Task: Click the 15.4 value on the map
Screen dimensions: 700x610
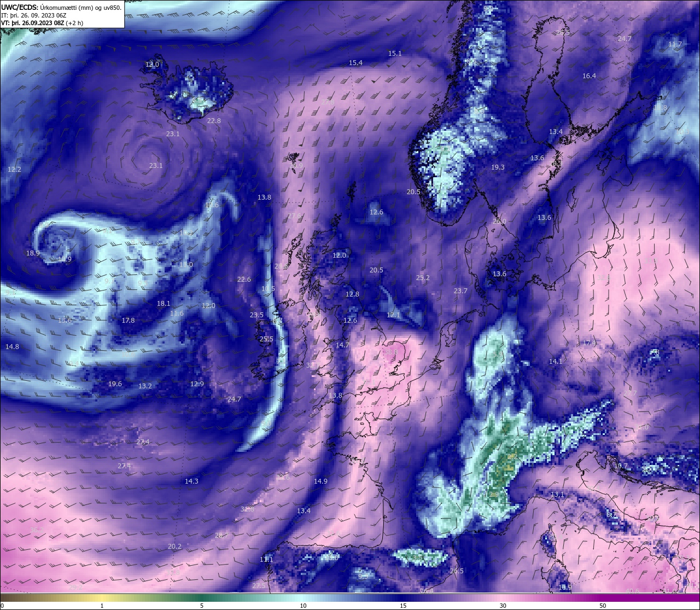Action: tap(355, 63)
